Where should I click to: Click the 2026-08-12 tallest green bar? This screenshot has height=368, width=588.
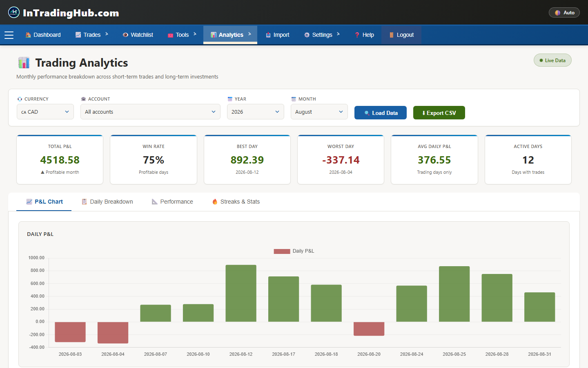click(x=241, y=293)
